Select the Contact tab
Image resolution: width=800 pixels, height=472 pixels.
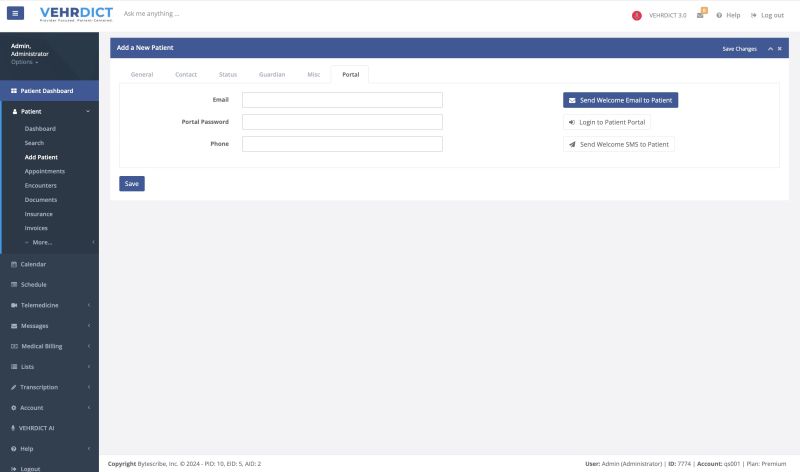(x=186, y=74)
